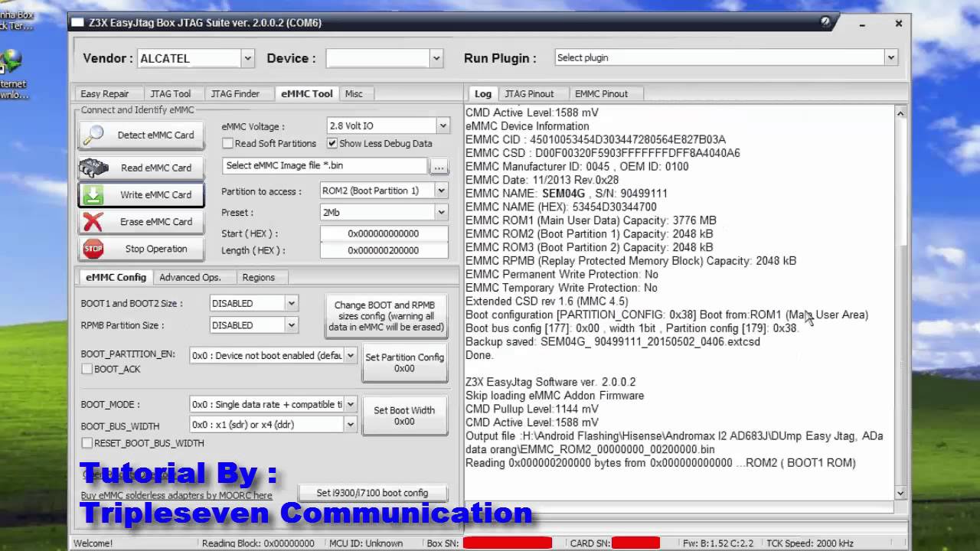Click the red STOP sign icon
This screenshot has width=980, height=551.
click(x=93, y=249)
